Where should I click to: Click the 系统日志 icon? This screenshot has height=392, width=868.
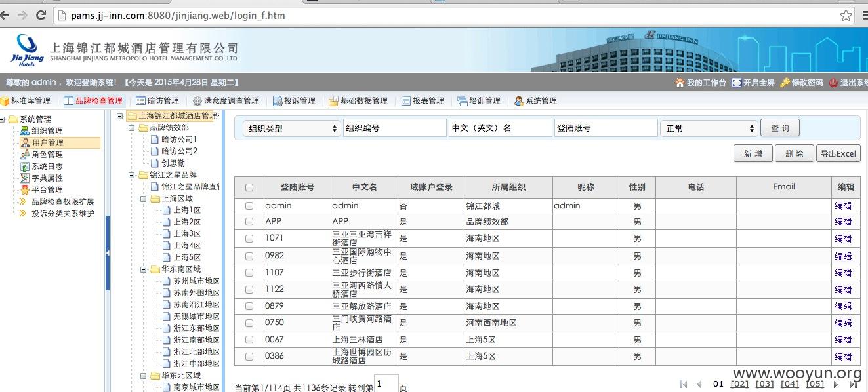(x=25, y=167)
